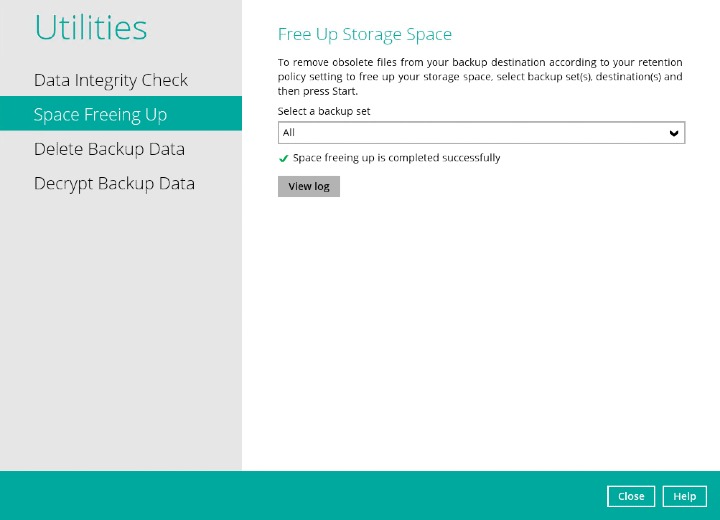Click the retention policy description paragraph
The width and height of the screenshot is (720, 520).
coord(480,76)
